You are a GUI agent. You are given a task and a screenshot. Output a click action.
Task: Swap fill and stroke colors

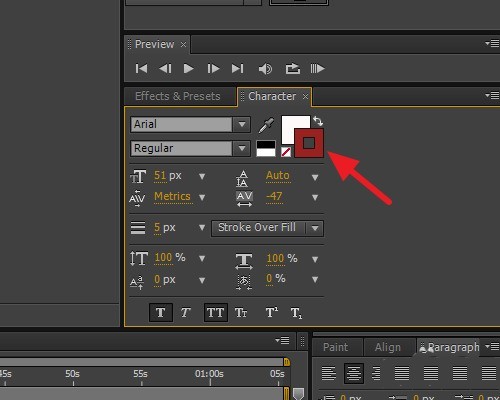click(318, 121)
